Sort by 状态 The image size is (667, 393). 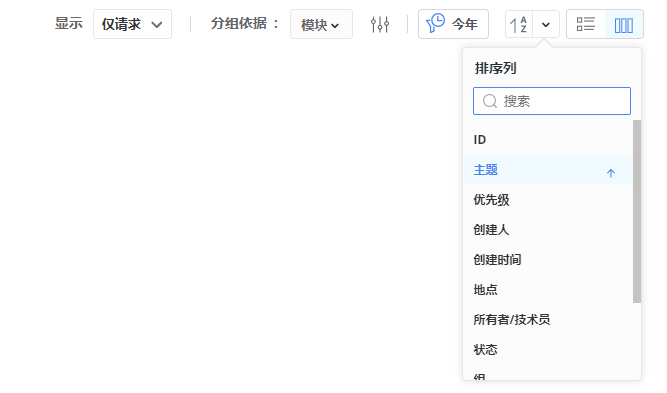[x=548, y=350]
